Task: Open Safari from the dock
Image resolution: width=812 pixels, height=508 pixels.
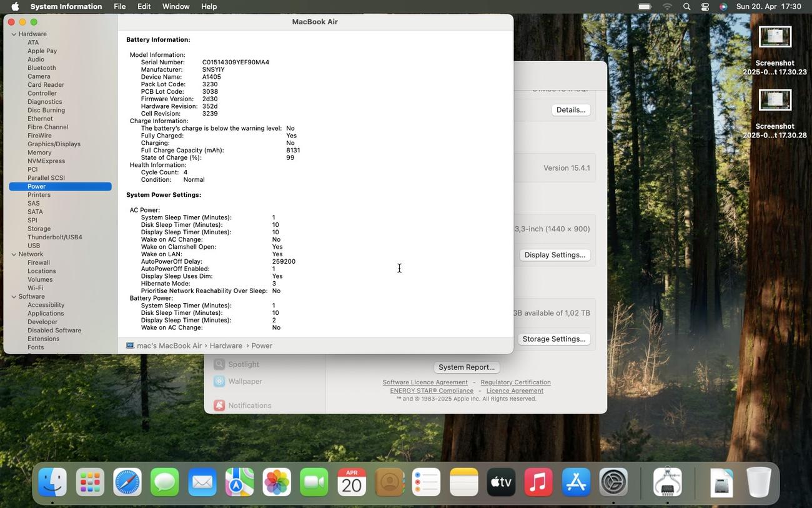Action: (127, 483)
